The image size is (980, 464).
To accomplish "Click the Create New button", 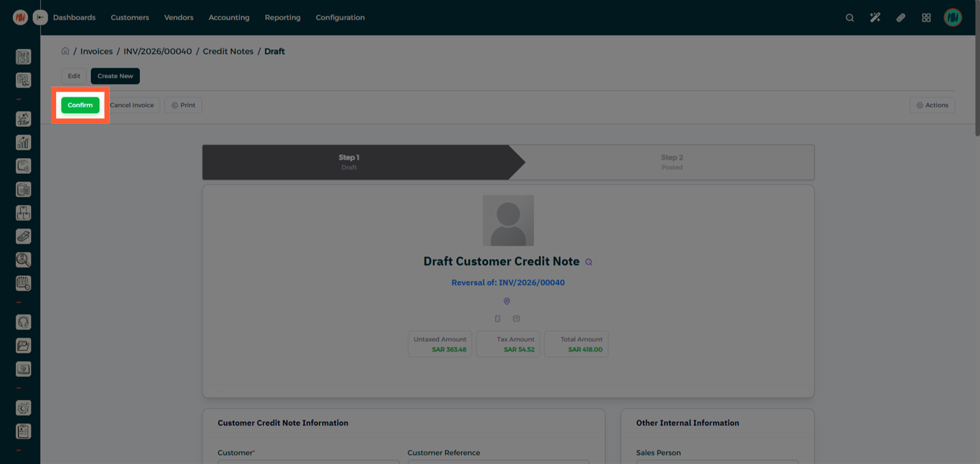I will click(x=115, y=76).
